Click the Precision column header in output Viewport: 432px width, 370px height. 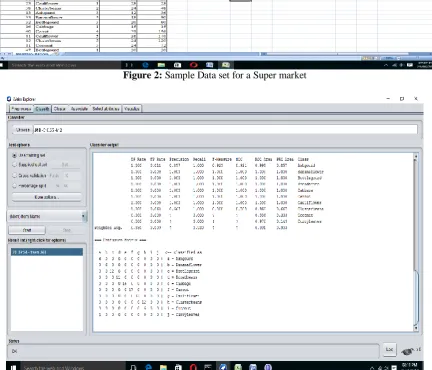coord(179,159)
